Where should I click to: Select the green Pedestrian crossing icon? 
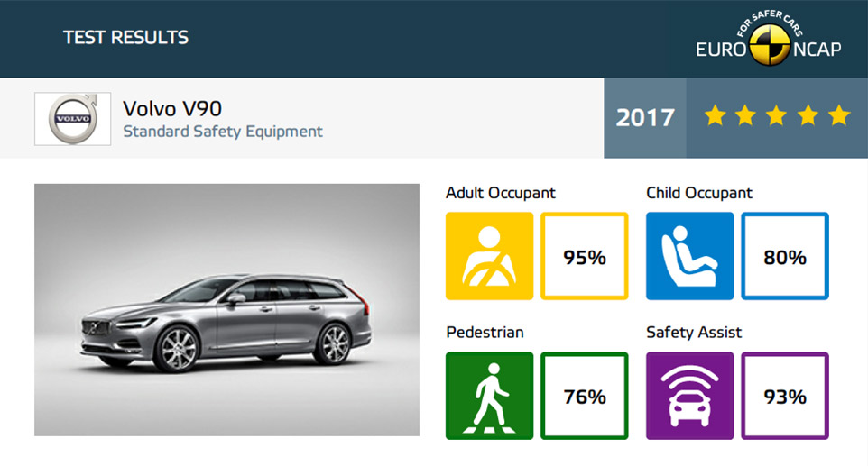tap(489, 396)
